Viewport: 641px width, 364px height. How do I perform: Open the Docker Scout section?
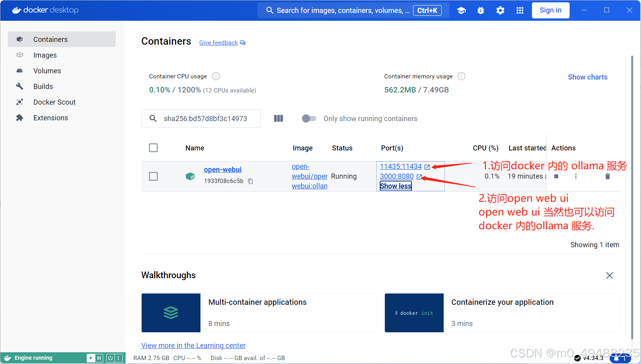54,102
